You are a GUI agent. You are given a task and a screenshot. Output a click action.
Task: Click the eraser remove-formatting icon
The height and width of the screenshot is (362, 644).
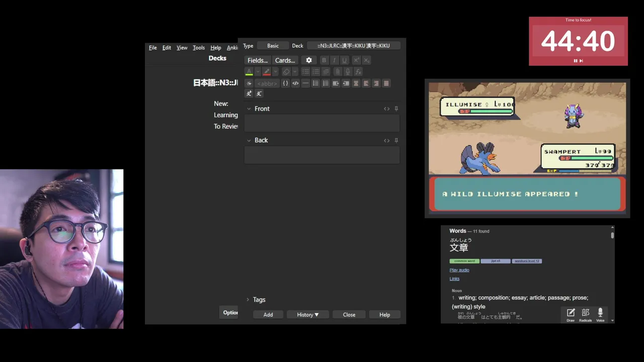click(286, 72)
